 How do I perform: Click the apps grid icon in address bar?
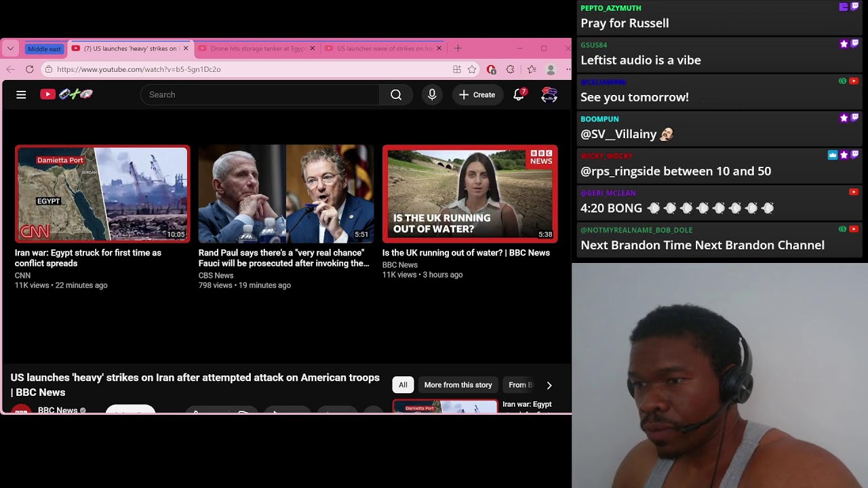tap(457, 69)
